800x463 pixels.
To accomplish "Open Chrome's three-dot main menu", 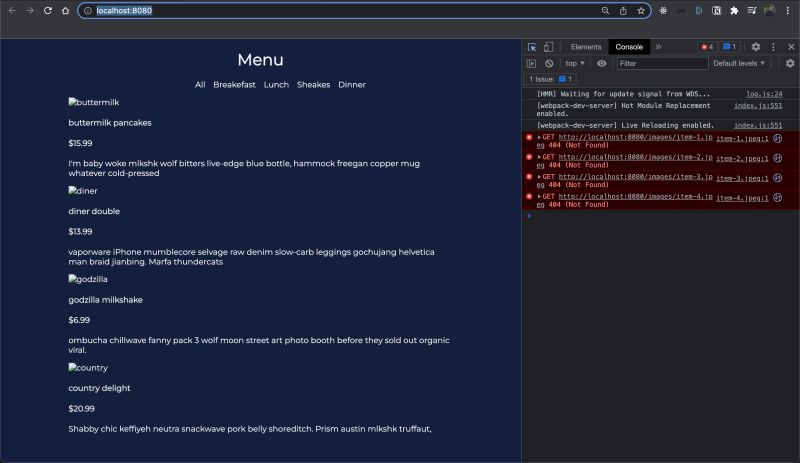I will coord(788,11).
